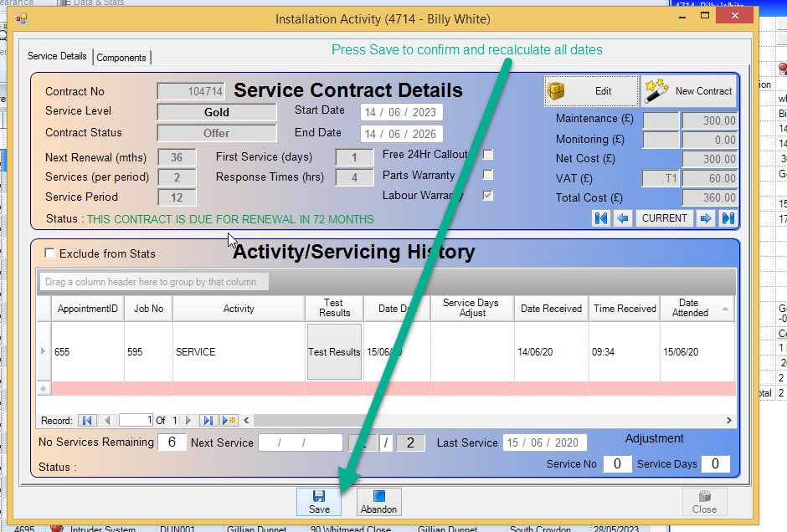Viewport: 787px width, 532px height.
Task: Toggle Parts Warranty checkbox
Action: pyautogui.click(x=487, y=175)
